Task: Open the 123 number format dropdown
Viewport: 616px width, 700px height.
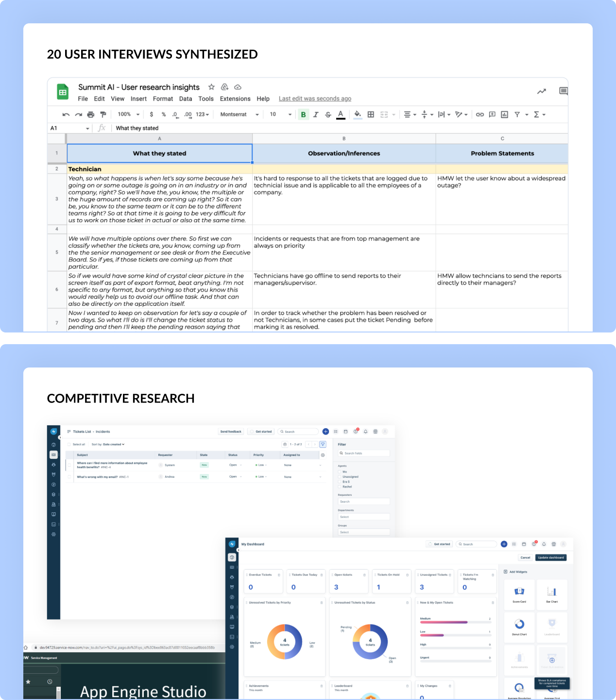Action: point(203,115)
